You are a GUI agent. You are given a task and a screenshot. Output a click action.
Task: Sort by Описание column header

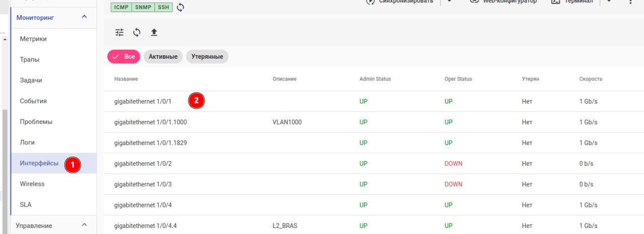(x=284, y=79)
